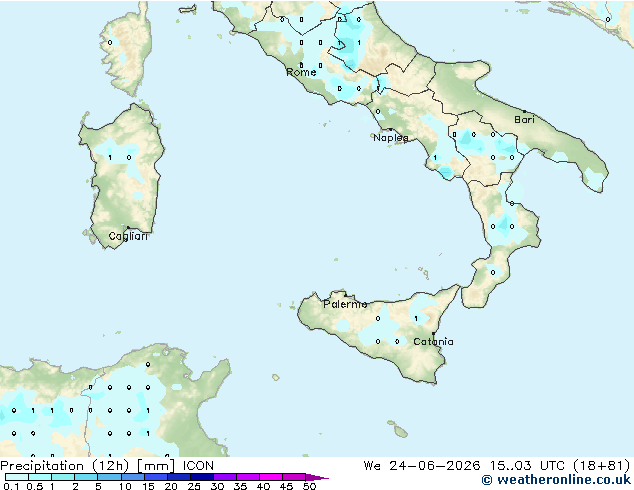634x490 pixels.
Task: Click the weatheronline.co.uk copyright link
Action: [x=556, y=480]
